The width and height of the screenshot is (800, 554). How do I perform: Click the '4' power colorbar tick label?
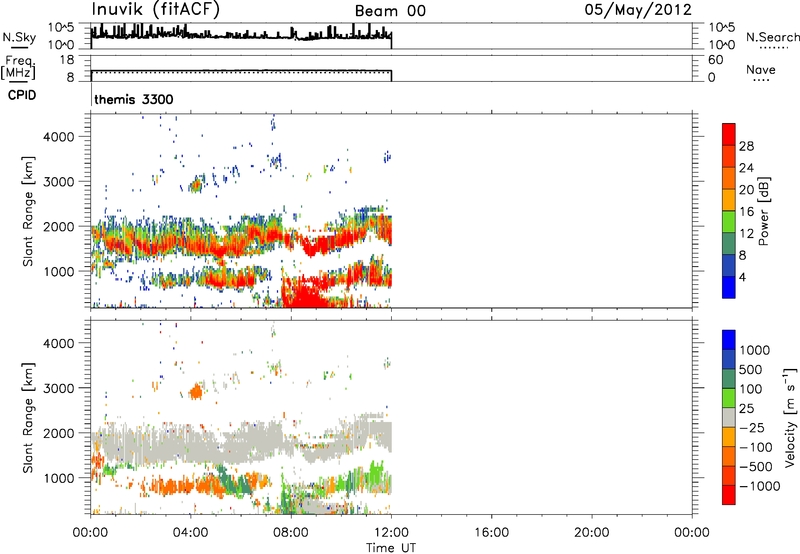pos(742,277)
